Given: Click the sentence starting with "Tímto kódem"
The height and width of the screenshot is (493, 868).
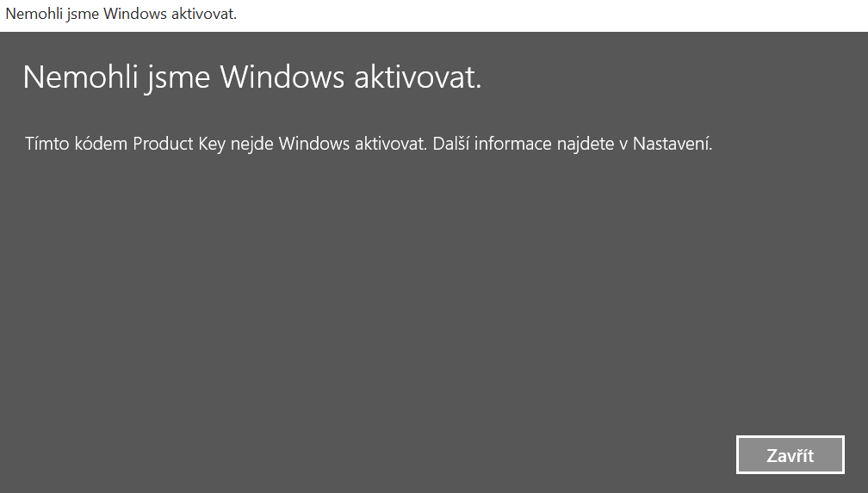Looking at the screenshot, I should (226, 144).
